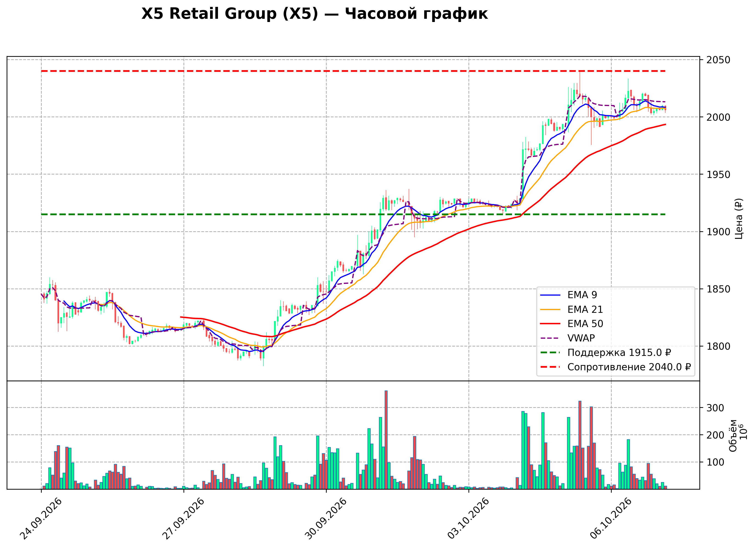Click the green dashed support legend sample
This screenshot has height=548, width=756.
coord(550,352)
